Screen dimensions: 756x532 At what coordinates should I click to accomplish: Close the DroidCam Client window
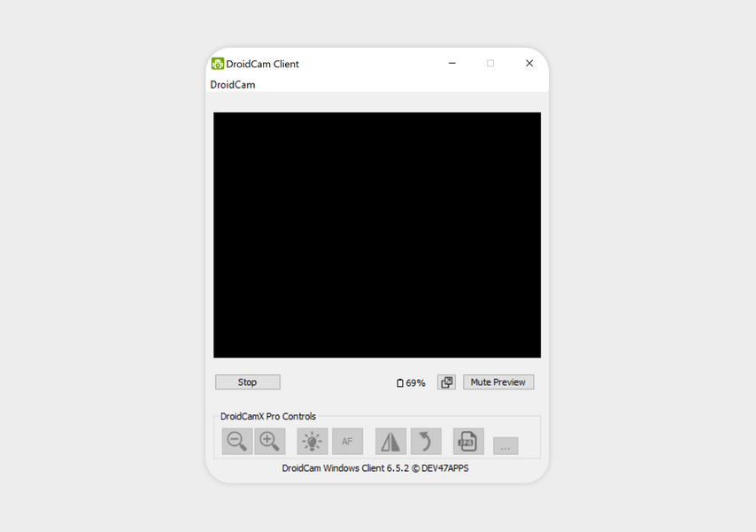529,63
